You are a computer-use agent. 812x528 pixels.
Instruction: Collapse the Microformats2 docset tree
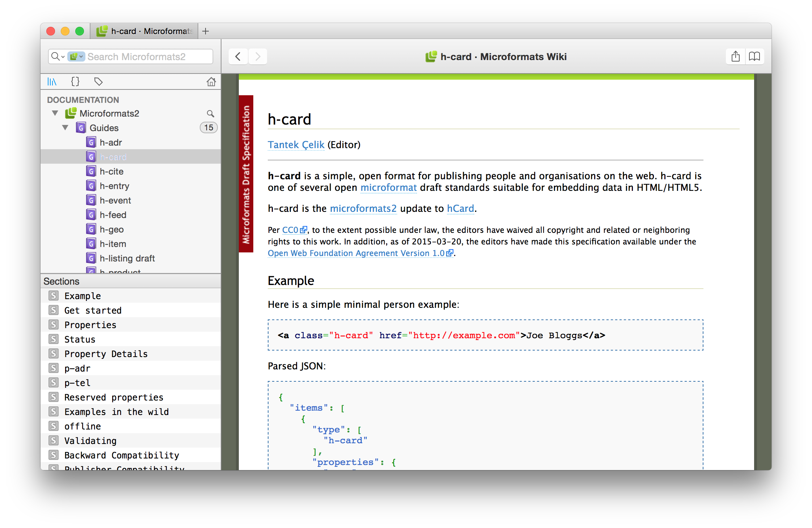tap(55, 113)
